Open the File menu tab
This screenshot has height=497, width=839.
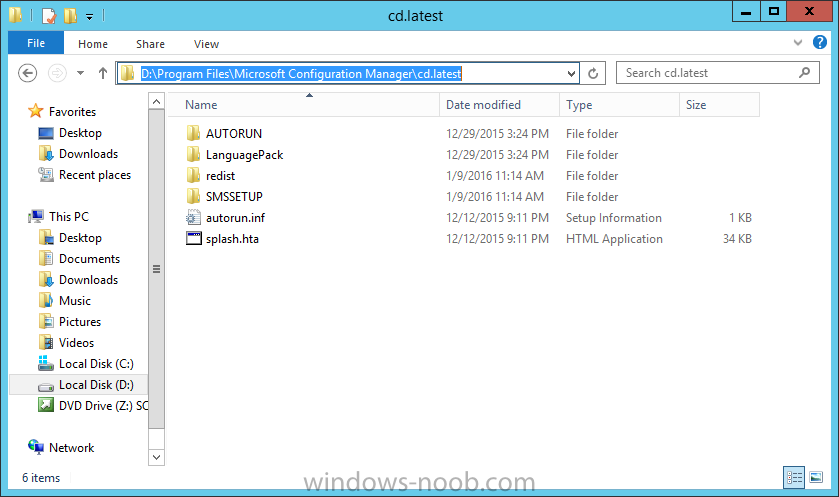coord(36,43)
